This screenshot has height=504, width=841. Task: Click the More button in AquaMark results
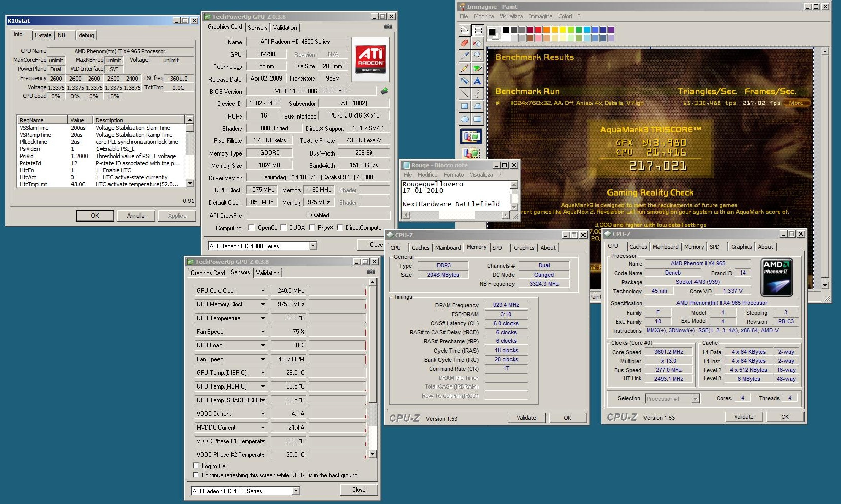796,103
